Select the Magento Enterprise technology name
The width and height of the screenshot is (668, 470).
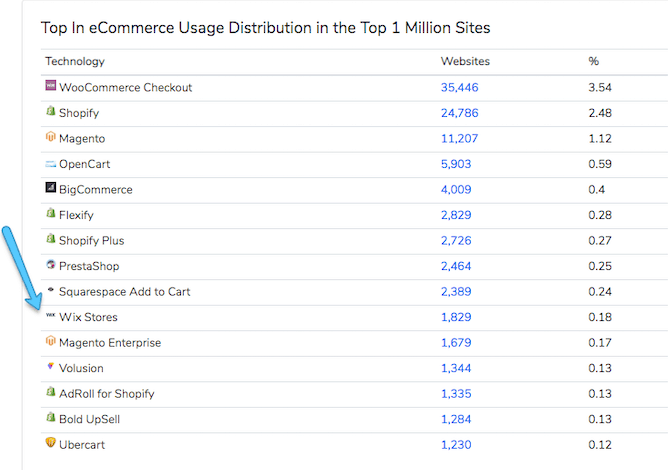(x=110, y=343)
